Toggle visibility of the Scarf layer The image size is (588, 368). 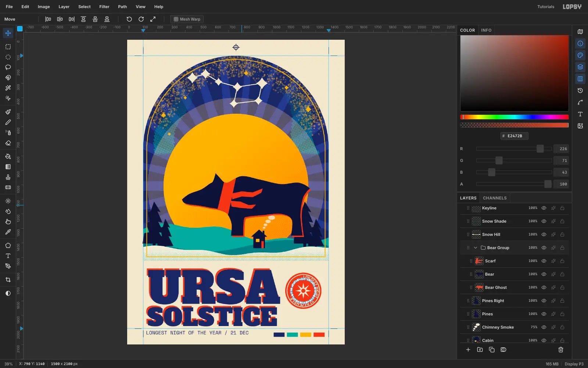[x=544, y=261]
